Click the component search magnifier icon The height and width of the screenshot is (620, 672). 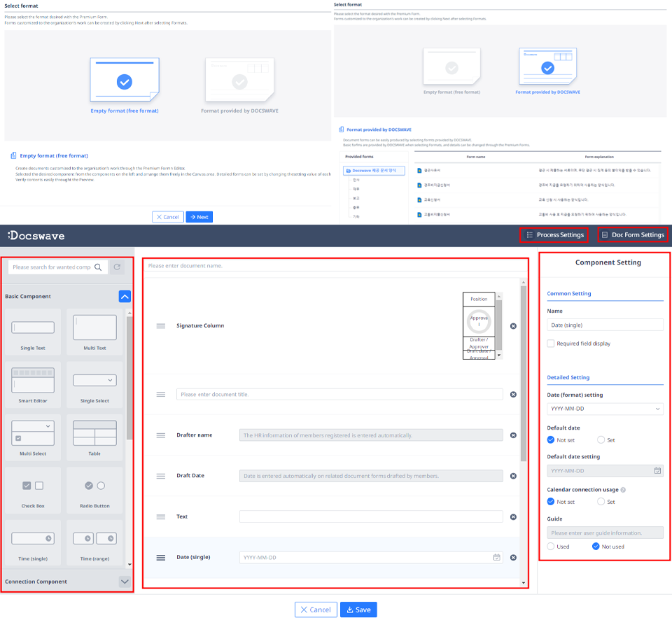click(98, 267)
